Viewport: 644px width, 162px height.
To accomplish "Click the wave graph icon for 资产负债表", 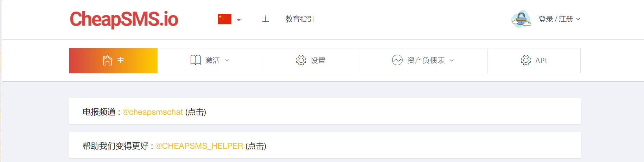I will [x=397, y=60].
